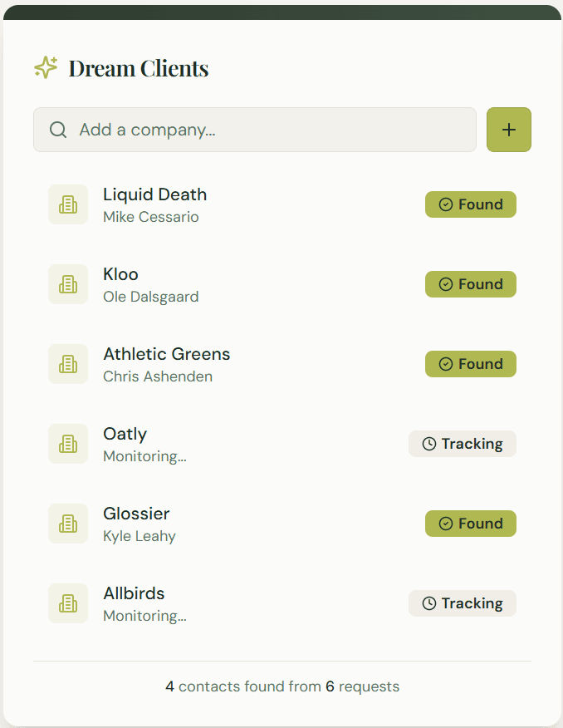
Task: Click Kyle Leahy's name under Glossier
Action: [139, 536]
